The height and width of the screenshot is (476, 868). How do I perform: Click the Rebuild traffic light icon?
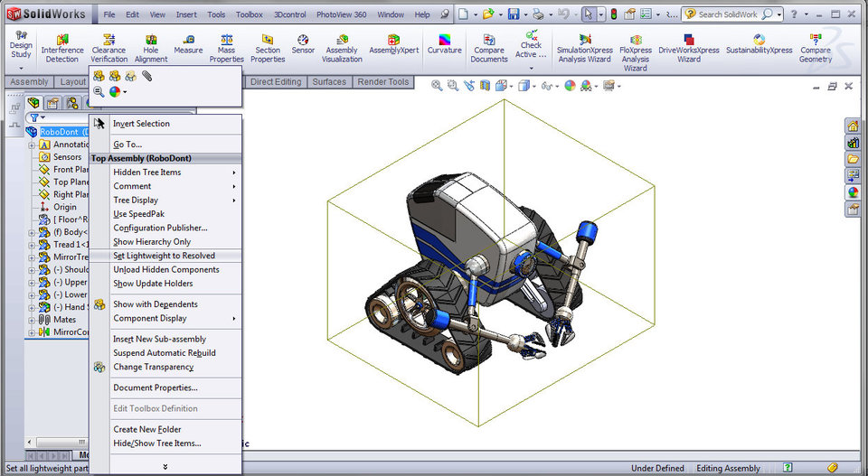click(613, 14)
